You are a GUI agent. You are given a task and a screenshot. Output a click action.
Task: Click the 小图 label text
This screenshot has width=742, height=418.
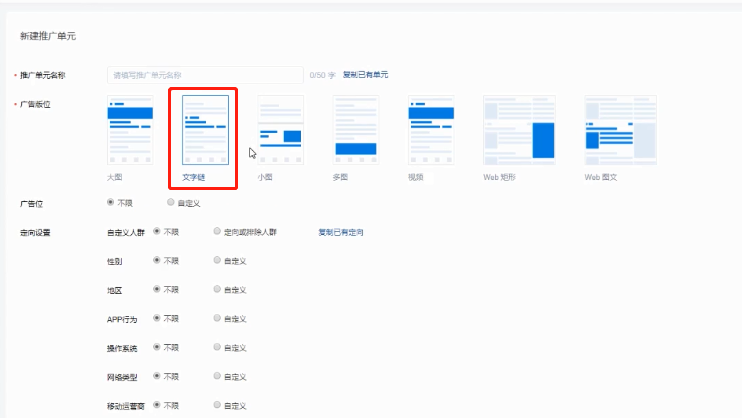(265, 177)
